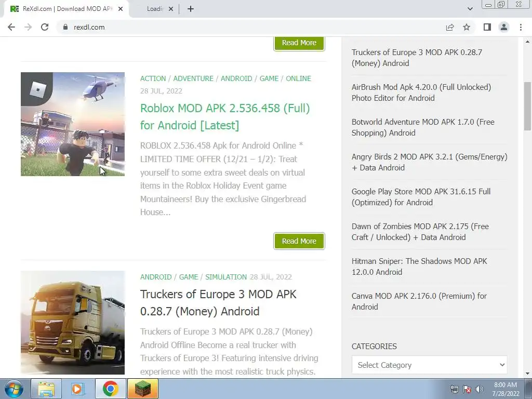
Task: Open sidebar link Canva MOD APK 2.176.0
Action: pyautogui.click(x=419, y=301)
